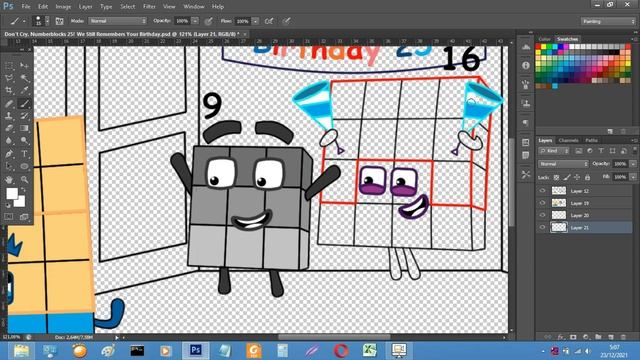Select the Eyedropper tool
Screen dimensions: 640x360
tap(24, 91)
